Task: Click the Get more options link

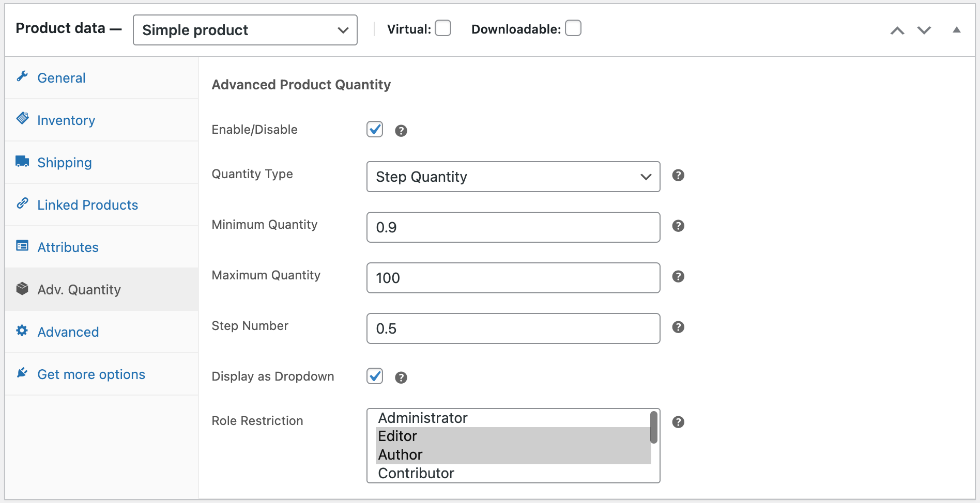Action: 91,374
